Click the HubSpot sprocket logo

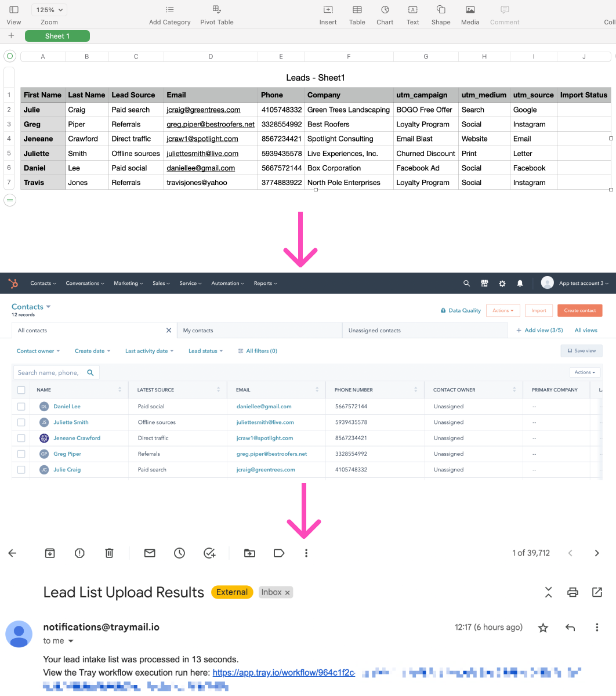[13, 283]
